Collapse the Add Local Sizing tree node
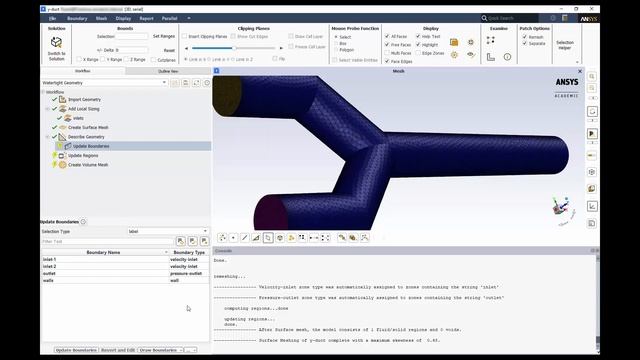 pyautogui.click(x=47, y=109)
